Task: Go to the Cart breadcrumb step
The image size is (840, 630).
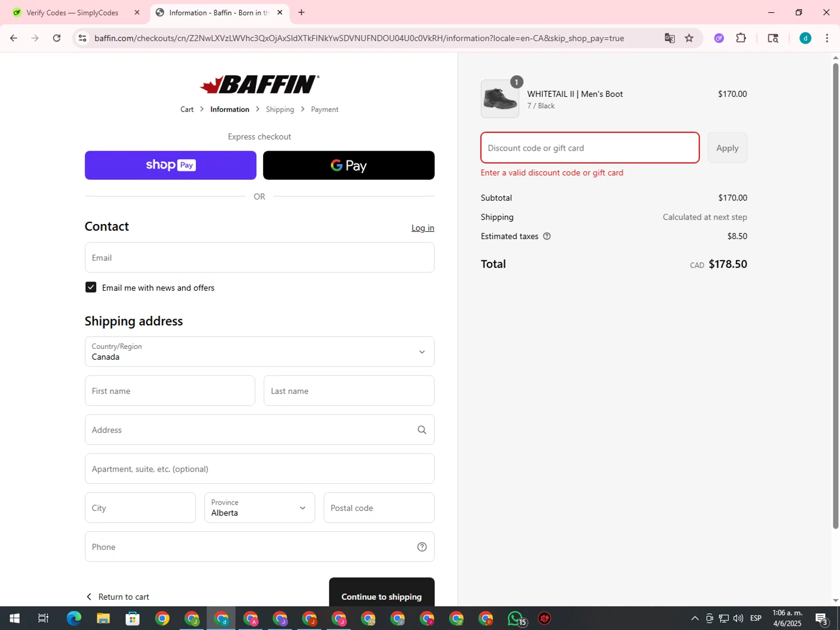Action: (x=187, y=109)
